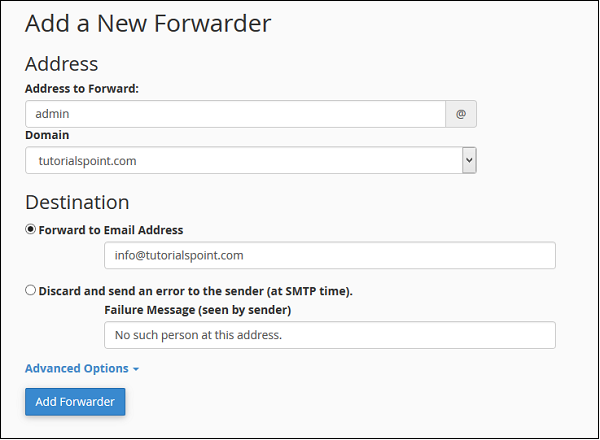Click the "Address to Forward:" label
This screenshot has height=440, width=600.
pos(82,88)
